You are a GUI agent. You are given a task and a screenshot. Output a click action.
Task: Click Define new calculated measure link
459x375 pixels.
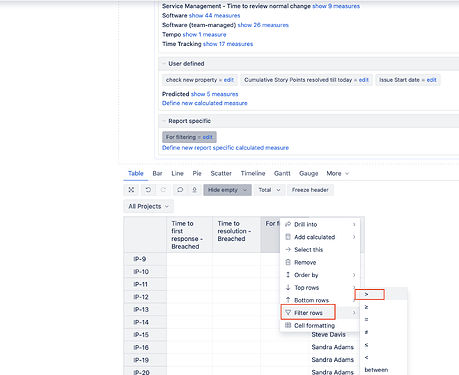[205, 103]
